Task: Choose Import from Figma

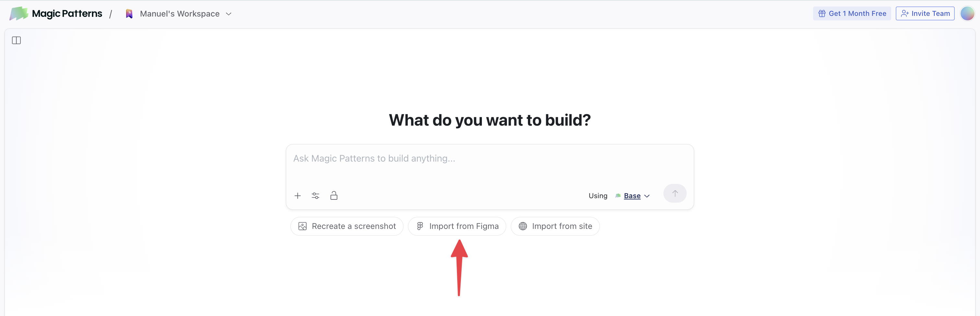Action: point(457,226)
